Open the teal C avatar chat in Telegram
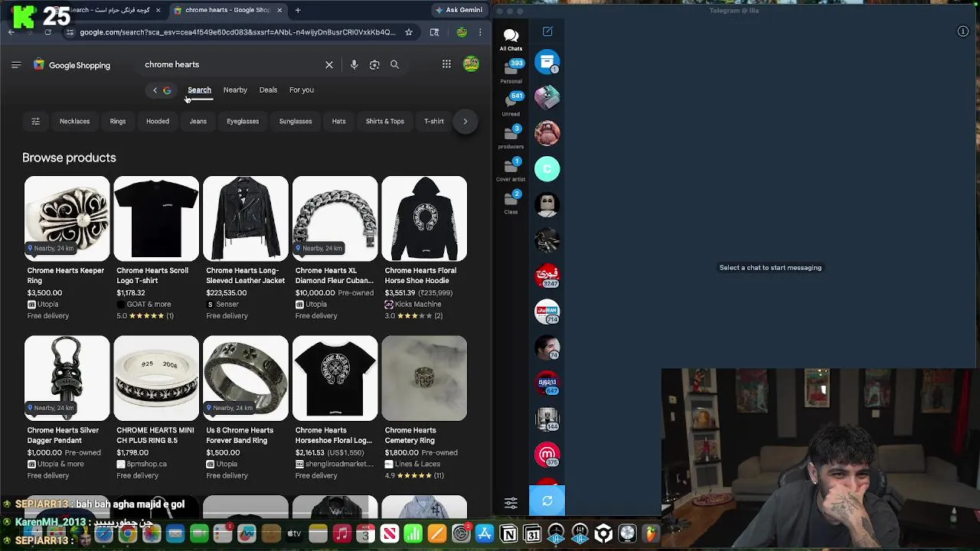980x551 pixels. click(547, 168)
